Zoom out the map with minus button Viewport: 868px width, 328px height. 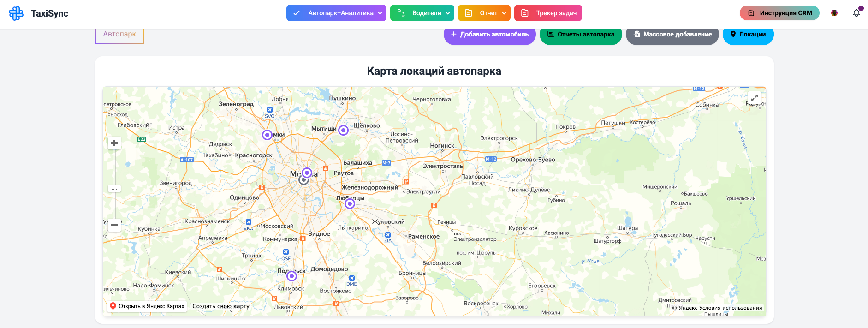114,225
